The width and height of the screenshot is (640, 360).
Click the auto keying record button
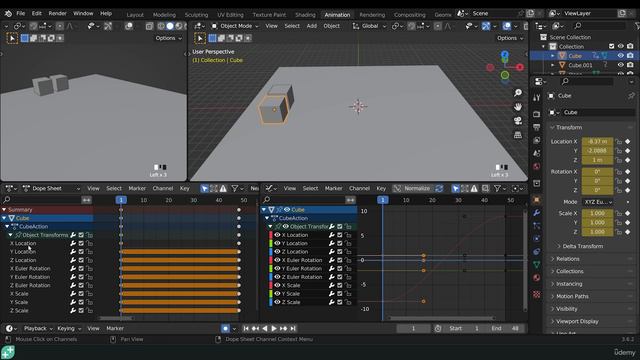pos(225,328)
